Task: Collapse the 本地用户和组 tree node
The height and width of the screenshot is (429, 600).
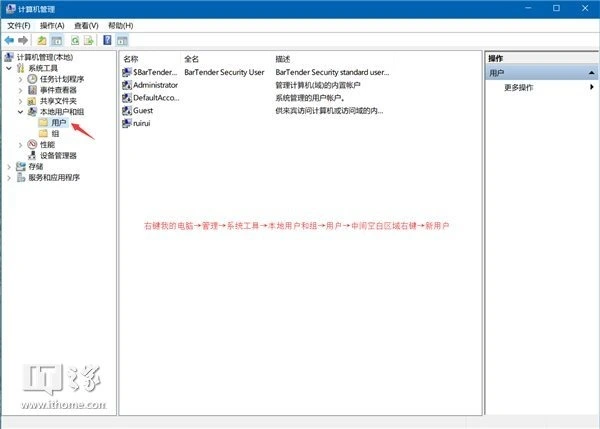Action: click(x=21, y=112)
